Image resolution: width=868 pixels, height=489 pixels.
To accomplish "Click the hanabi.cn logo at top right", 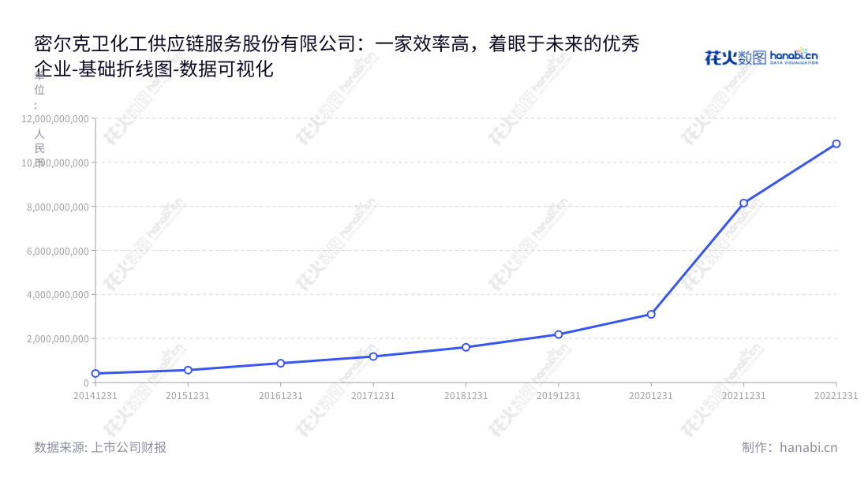I will pos(761,57).
